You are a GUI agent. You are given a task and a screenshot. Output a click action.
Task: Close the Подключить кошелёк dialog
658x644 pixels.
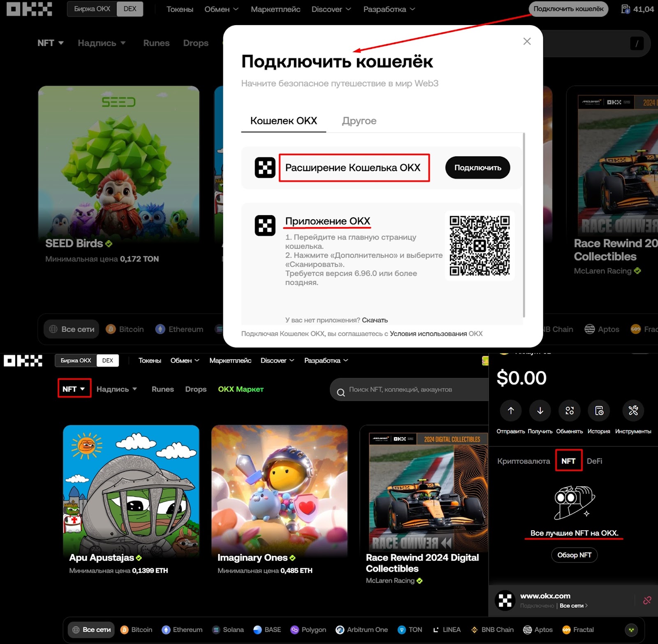click(x=527, y=41)
